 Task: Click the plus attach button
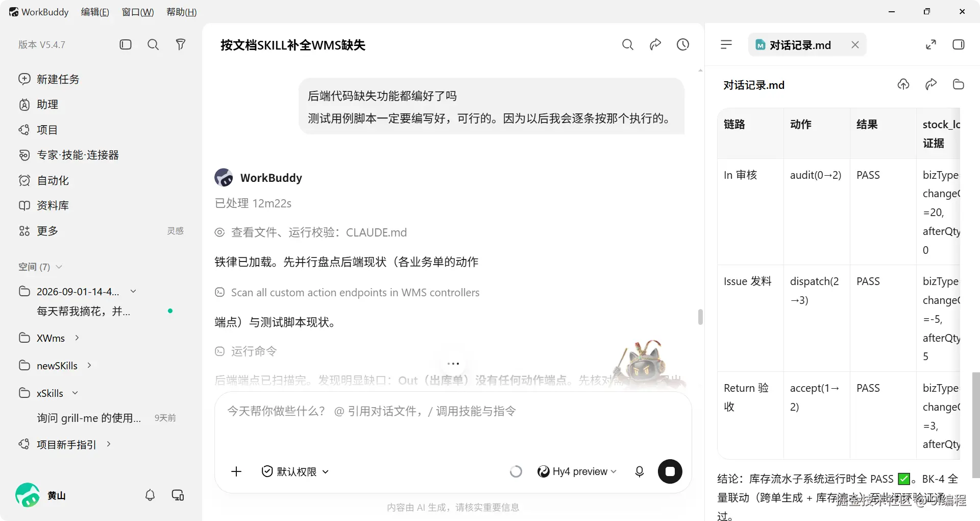[x=236, y=471]
